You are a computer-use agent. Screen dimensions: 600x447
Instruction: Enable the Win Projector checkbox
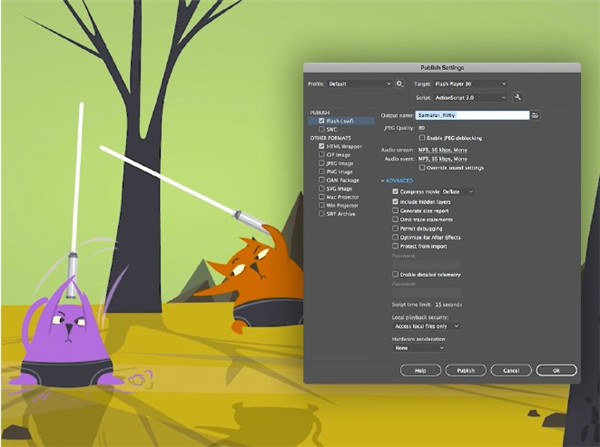(321, 205)
